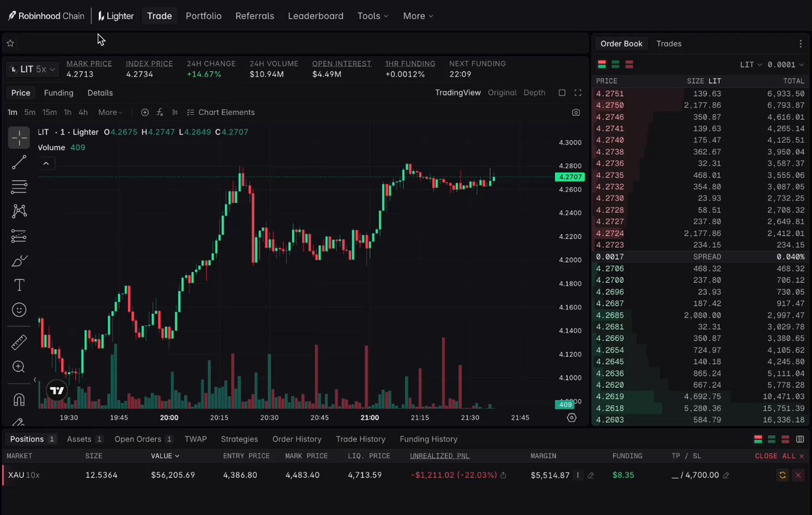Toggle the first red-green positions filter icon
Screen dimensions: 812x515
758,439
